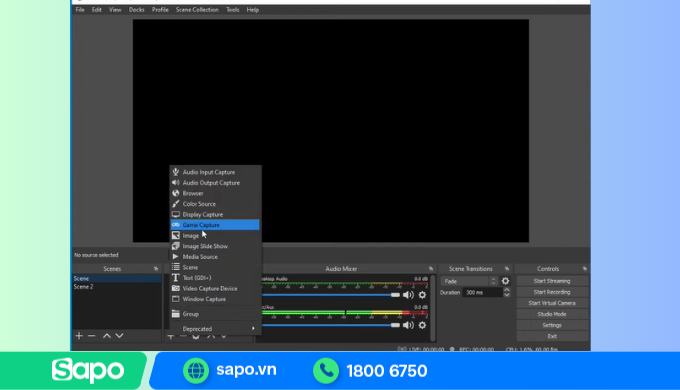680x390 pixels.
Task: Click the play icon next to Media Source
Action: tap(176, 256)
